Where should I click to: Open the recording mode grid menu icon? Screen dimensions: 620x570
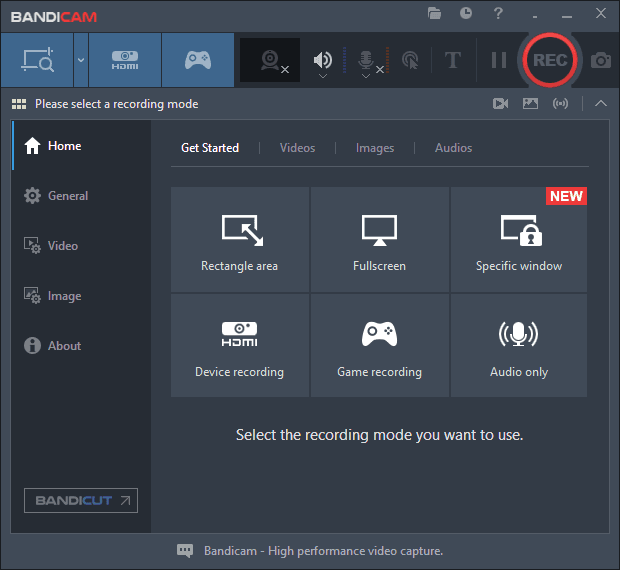click(x=18, y=104)
